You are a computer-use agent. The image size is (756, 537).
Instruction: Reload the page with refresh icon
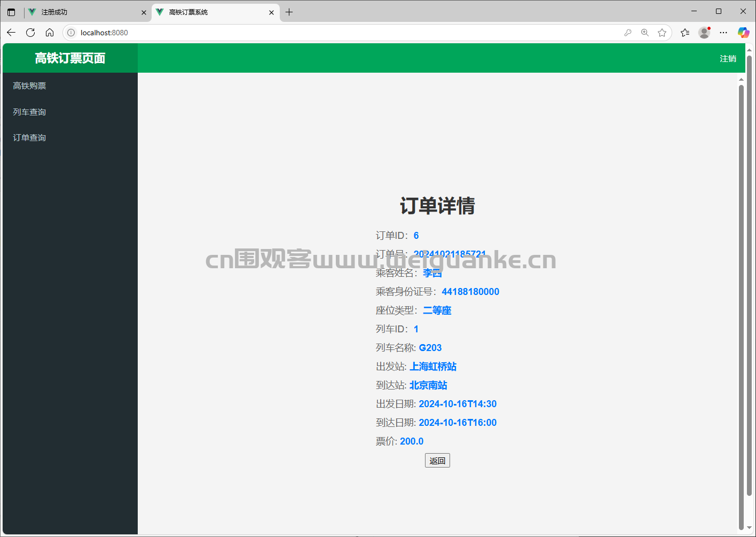30,33
